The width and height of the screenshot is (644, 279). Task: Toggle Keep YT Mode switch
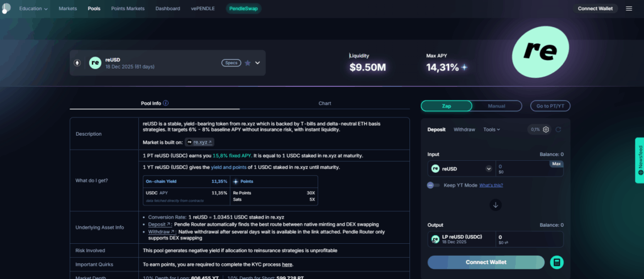click(x=433, y=185)
